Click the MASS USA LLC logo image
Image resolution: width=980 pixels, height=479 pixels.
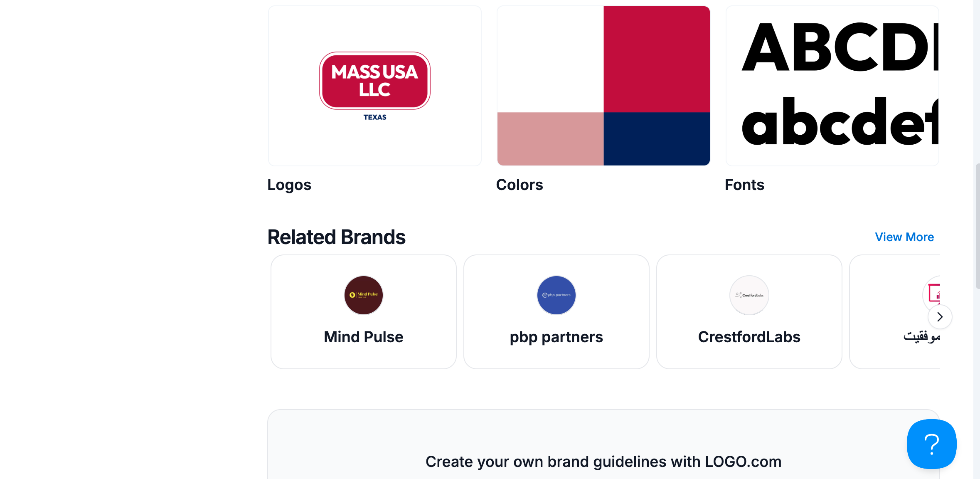click(374, 86)
